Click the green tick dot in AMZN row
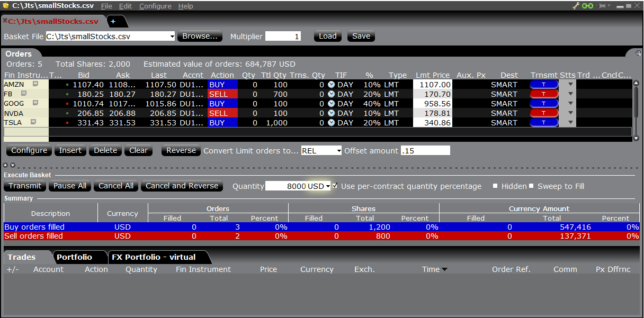 tap(67, 85)
